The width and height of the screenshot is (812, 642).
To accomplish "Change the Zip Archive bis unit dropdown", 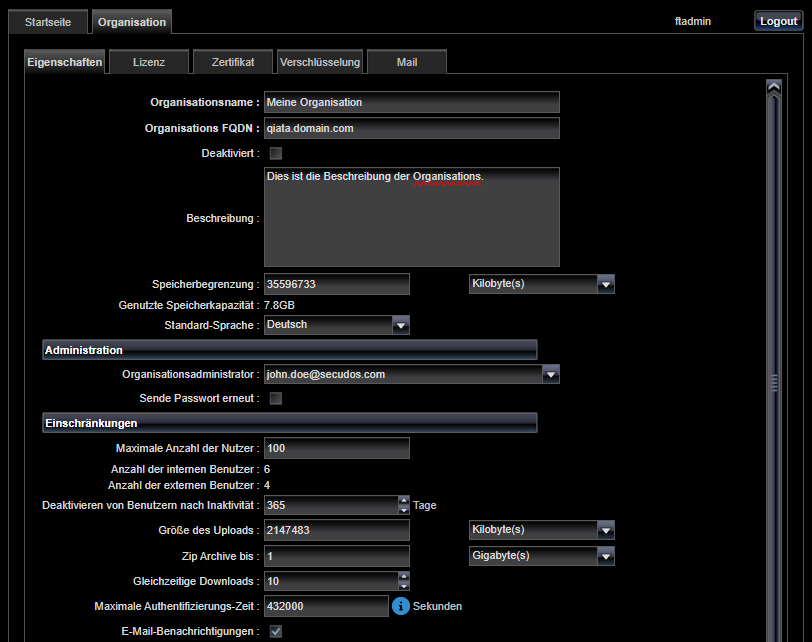I will (x=604, y=556).
